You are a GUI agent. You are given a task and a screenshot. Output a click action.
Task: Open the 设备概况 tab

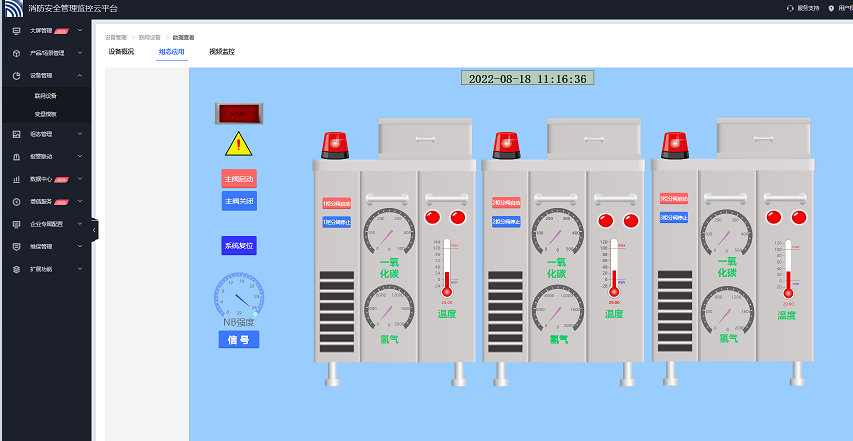coord(120,51)
